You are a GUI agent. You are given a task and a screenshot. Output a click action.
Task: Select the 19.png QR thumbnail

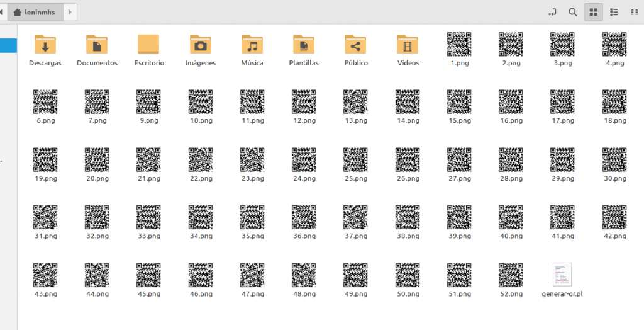(45, 160)
